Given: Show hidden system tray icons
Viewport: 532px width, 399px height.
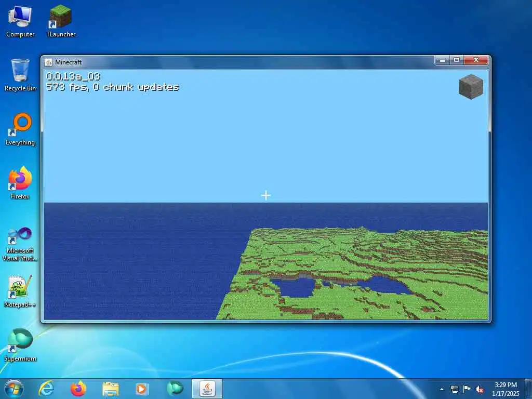Looking at the screenshot, I should pyautogui.click(x=442, y=389).
